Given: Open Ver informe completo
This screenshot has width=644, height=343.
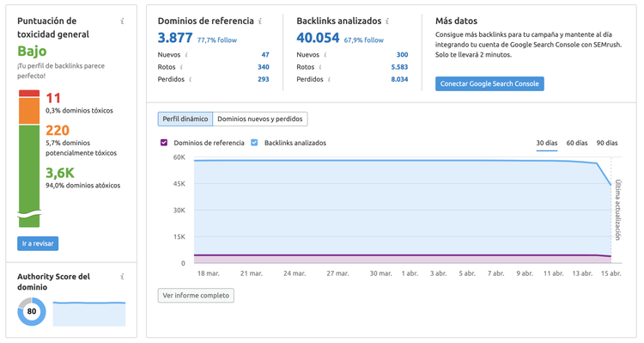Looking at the screenshot, I should 196,296.
